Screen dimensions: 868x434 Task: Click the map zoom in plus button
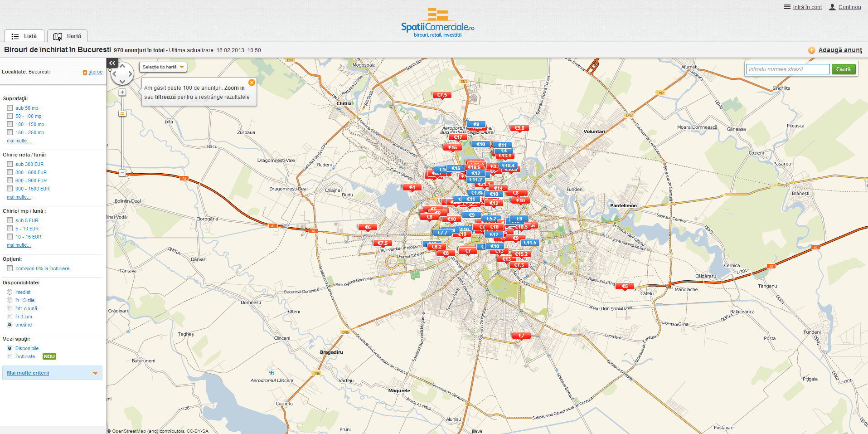click(122, 92)
